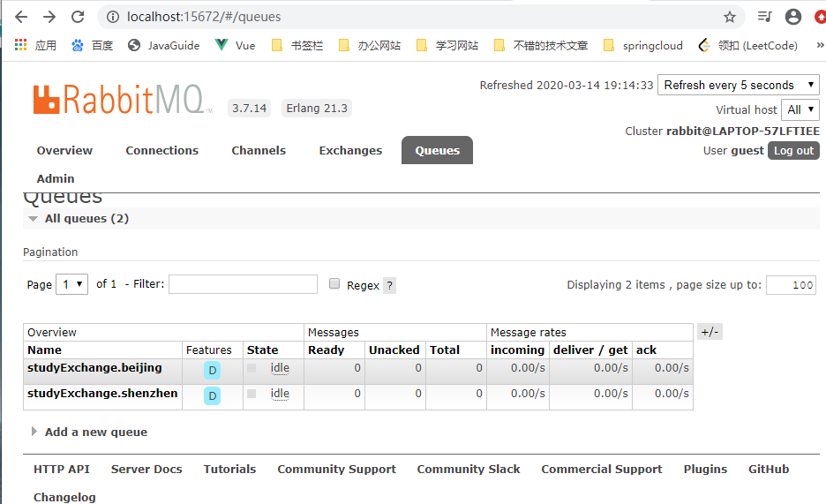Click the browser forward arrow
826x504 pixels.
(x=49, y=17)
